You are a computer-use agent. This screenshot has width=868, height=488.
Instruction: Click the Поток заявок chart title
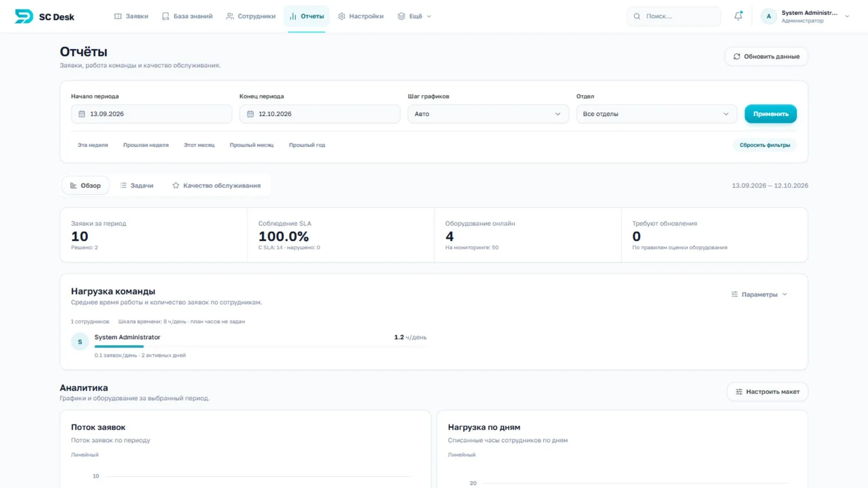tap(98, 427)
